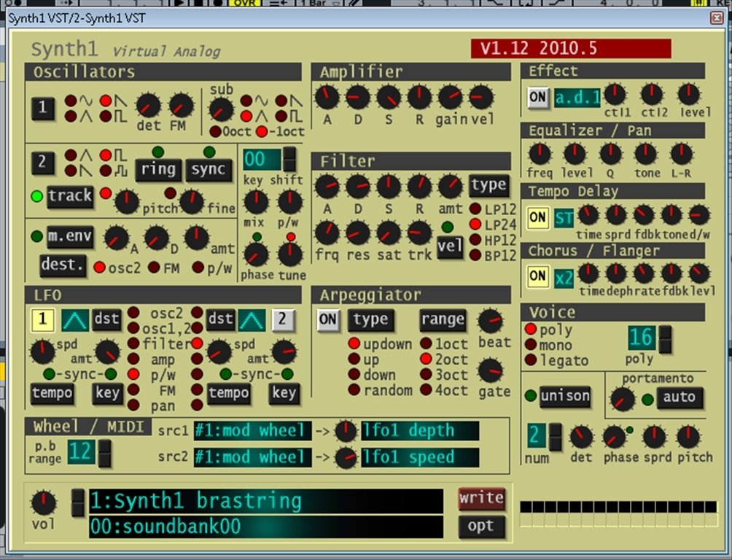Select sub oscillator sine waveform LED
Screen dimensions: 732x560
pyautogui.click(x=246, y=101)
